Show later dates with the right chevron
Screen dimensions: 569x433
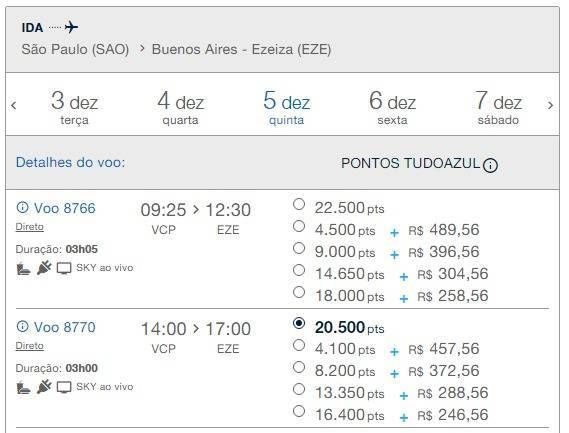[x=550, y=105]
